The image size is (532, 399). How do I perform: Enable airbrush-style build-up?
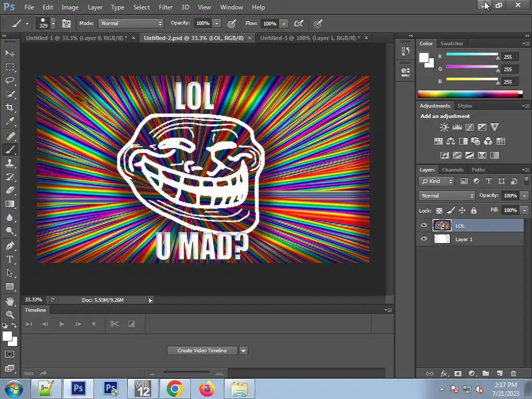(298, 23)
